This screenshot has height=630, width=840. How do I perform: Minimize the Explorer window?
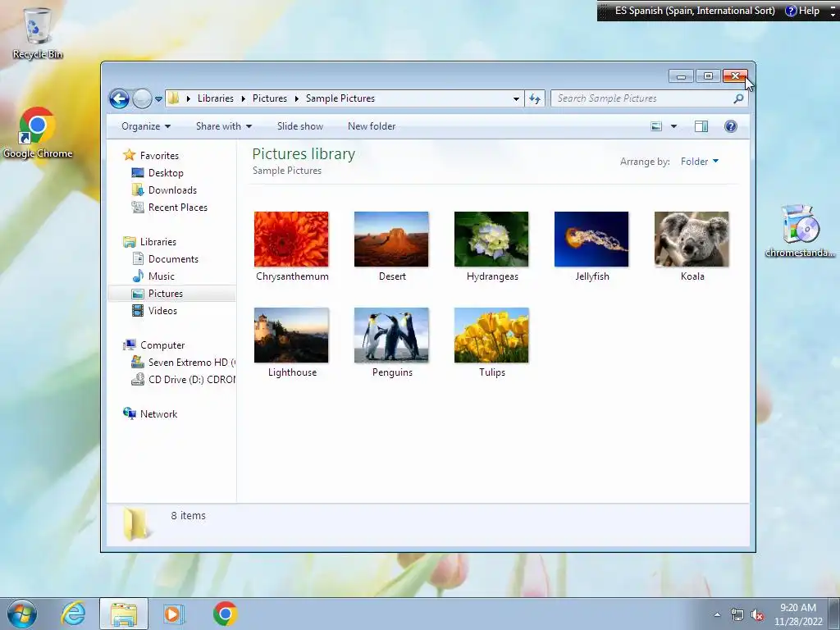click(x=681, y=76)
